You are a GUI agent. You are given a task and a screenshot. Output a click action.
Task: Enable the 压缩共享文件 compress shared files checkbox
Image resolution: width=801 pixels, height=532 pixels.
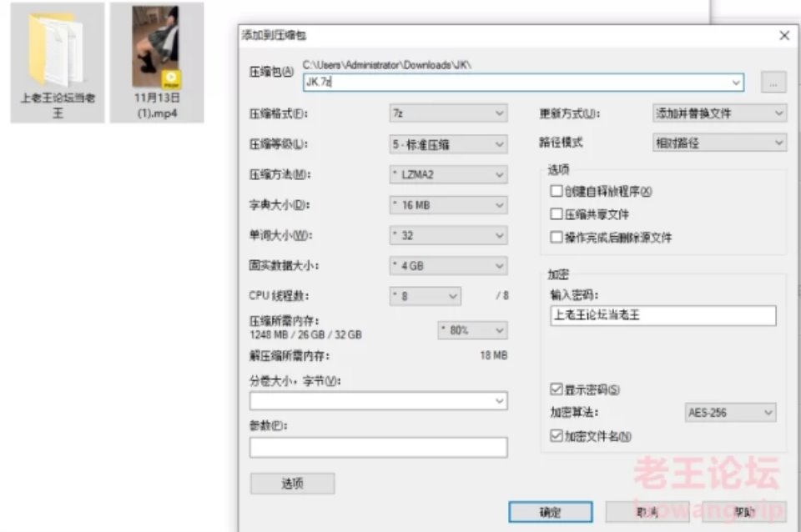click(x=557, y=213)
